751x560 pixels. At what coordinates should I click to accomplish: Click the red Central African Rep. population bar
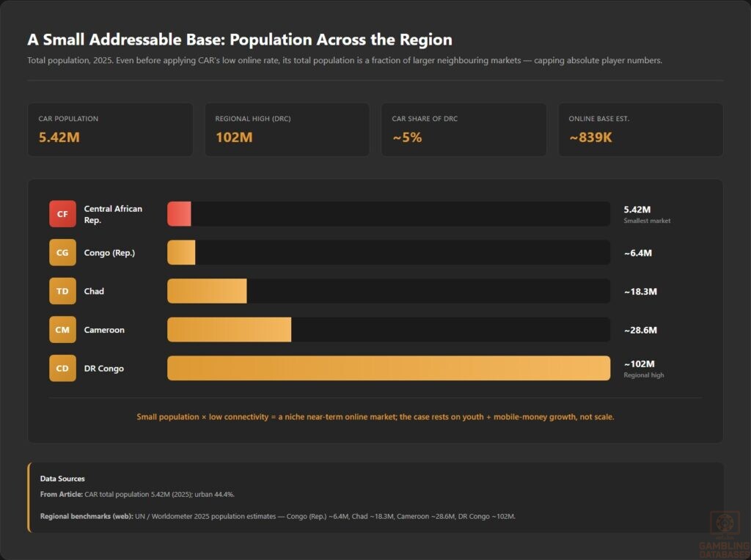click(x=179, y=214)
